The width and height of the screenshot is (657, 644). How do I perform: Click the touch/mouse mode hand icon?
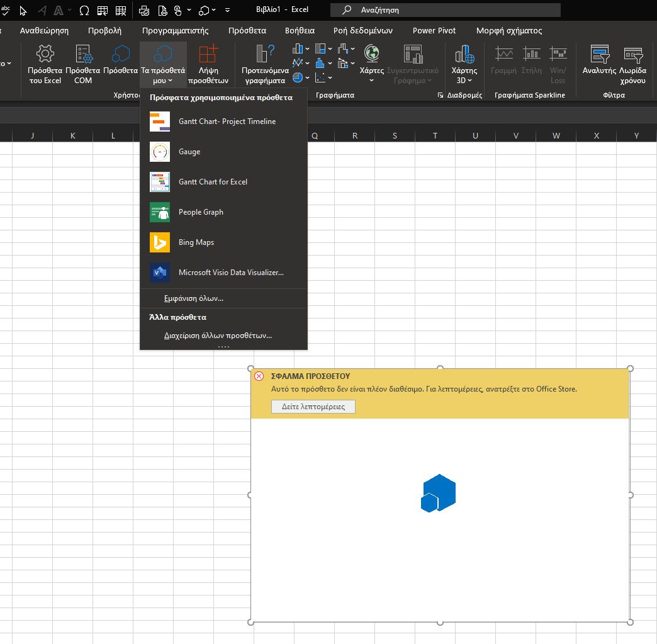click(178, 11)
